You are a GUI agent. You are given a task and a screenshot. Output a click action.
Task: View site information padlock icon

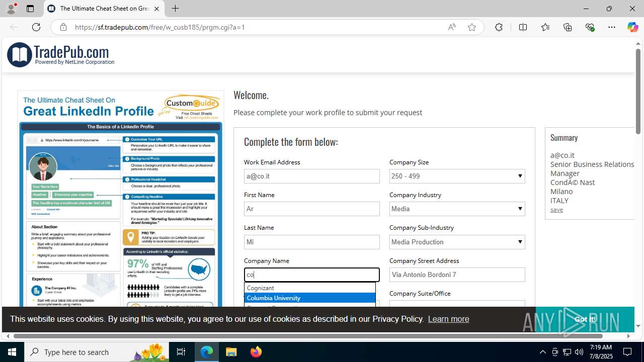[63, 27]
